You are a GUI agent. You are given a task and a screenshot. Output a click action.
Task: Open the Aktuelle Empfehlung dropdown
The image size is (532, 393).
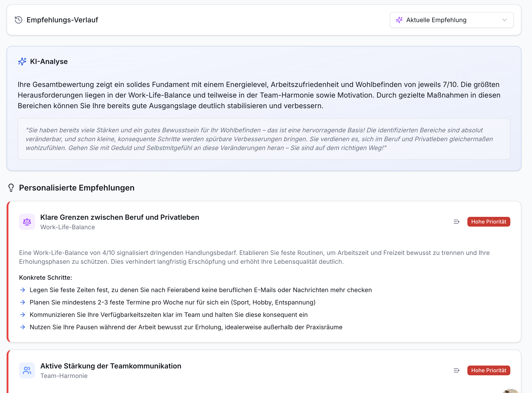(452, 20)
